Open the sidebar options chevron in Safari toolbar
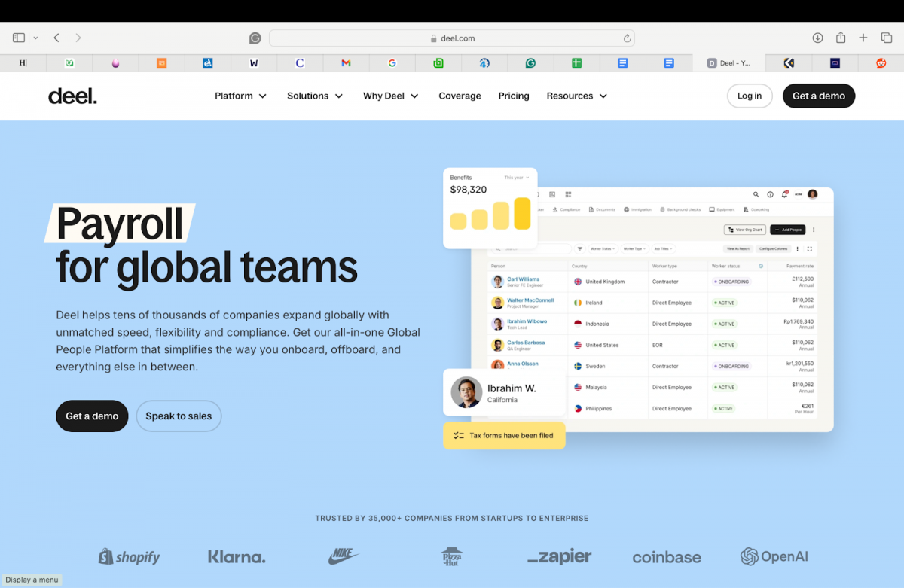The image size is (904, 588). click(35, 38)
